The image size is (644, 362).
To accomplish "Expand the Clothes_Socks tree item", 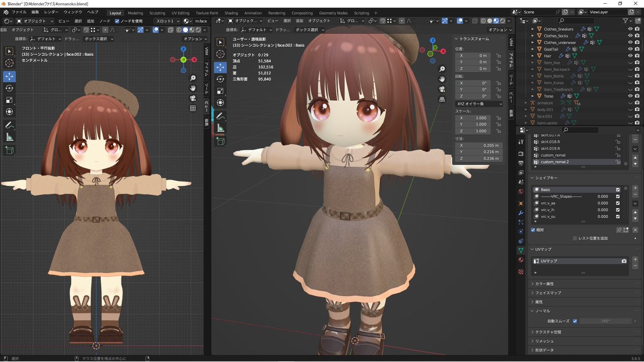I will pos(532,36).
